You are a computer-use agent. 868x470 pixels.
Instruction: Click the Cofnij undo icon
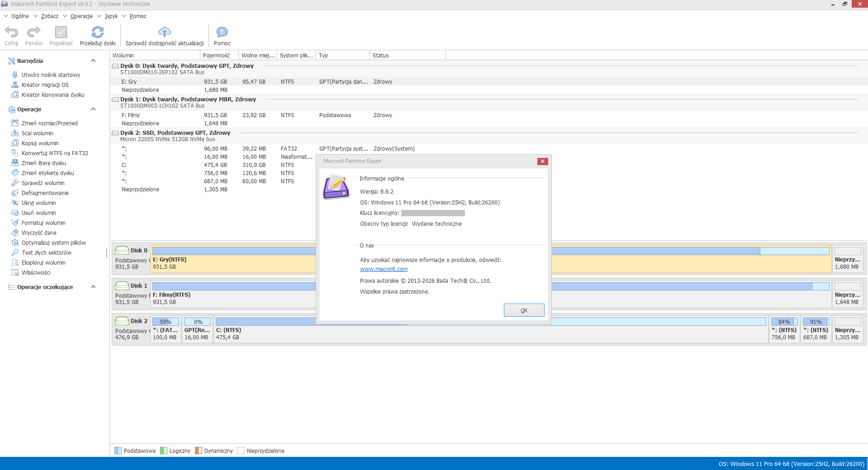point(11,32)
